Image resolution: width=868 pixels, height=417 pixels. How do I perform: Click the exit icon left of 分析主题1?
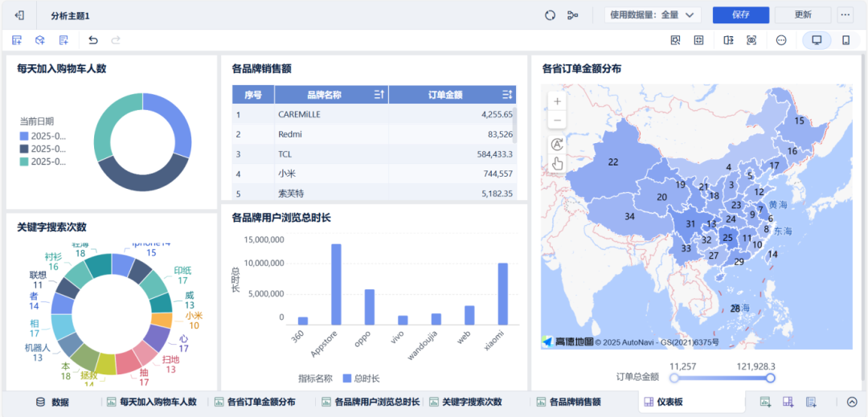click(20, 15)
